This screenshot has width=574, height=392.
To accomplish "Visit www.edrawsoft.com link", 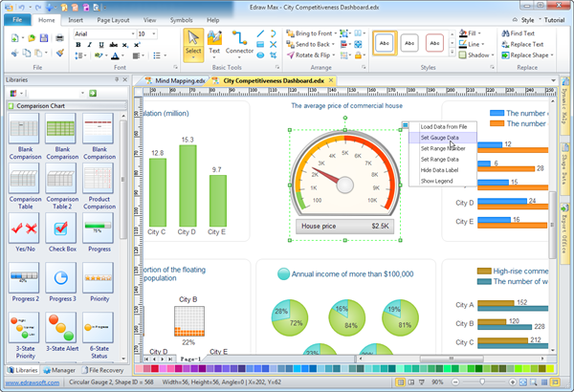I will click(33, 382).
